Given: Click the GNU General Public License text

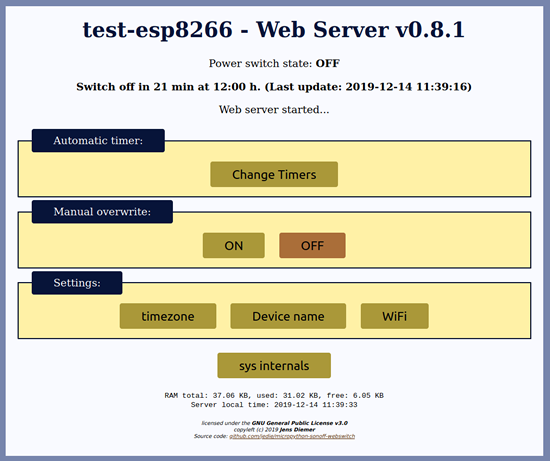Looking at the screenshot, I should pyautogui.click(x=300, y=423).
